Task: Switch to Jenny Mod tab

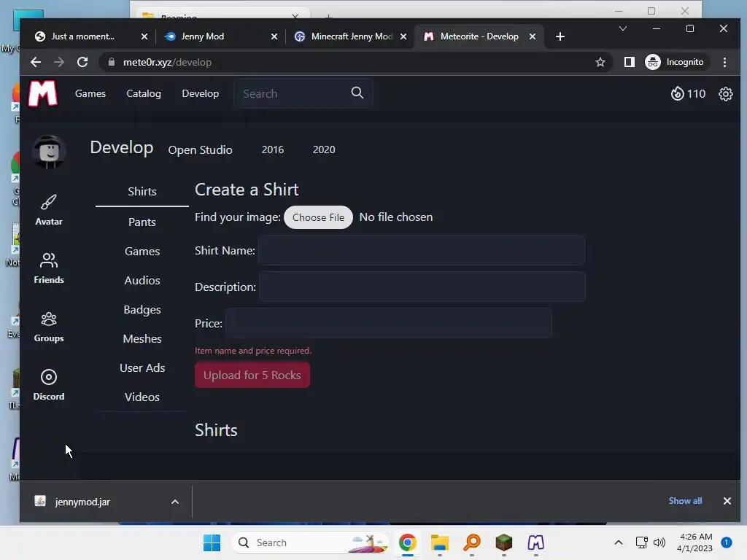Action: point(203,36)
